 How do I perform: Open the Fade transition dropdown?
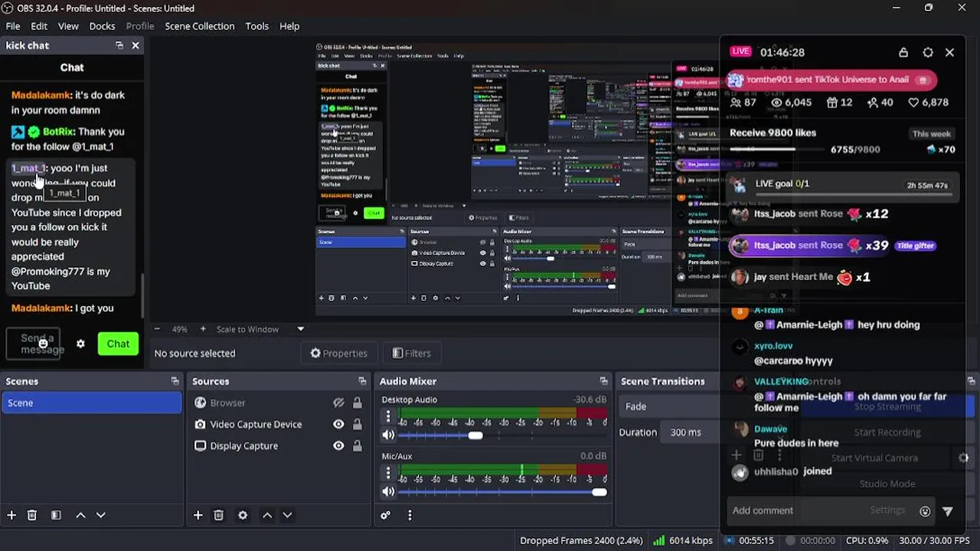(x=670, y=406)
